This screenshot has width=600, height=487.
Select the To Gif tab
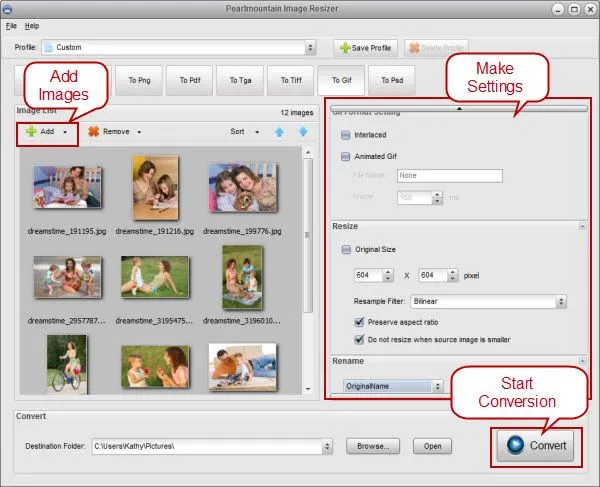pos(341,80)
